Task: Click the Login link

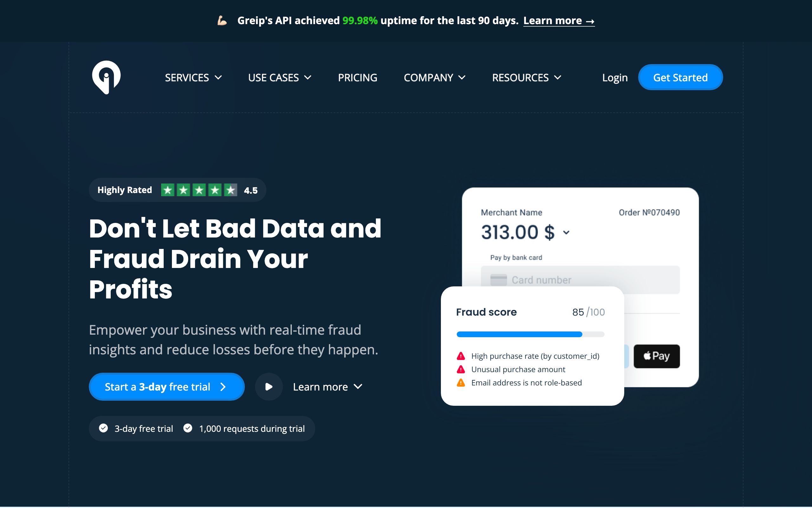Action: pos(615,77)
